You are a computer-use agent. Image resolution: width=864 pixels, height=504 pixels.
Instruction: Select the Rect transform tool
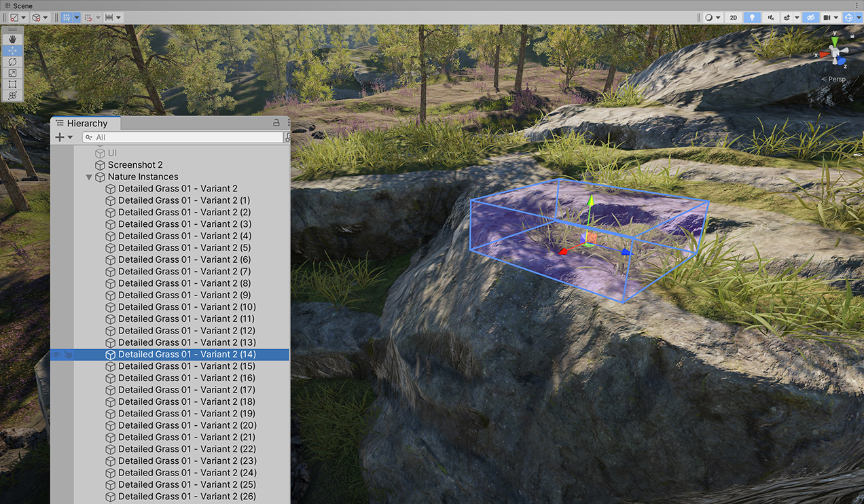click(13, 84)
